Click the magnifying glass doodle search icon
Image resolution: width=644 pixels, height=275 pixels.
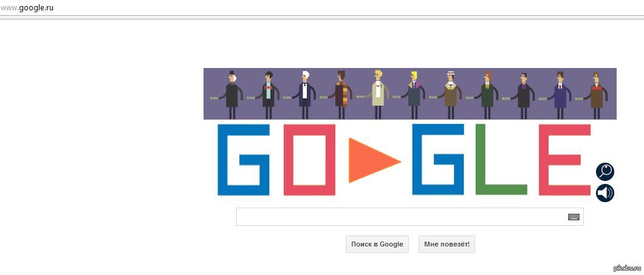coord(605,172)
